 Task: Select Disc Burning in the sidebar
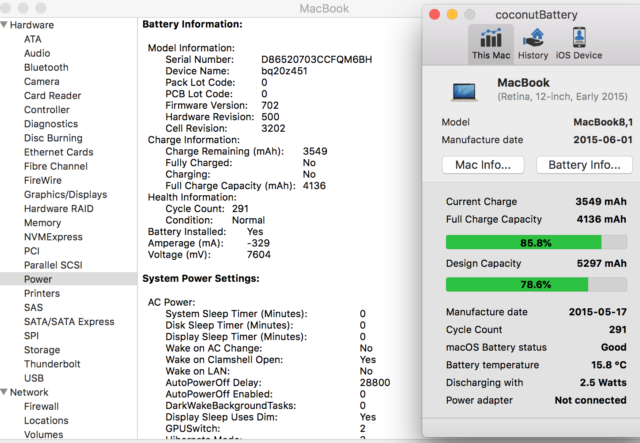(53, 138)
